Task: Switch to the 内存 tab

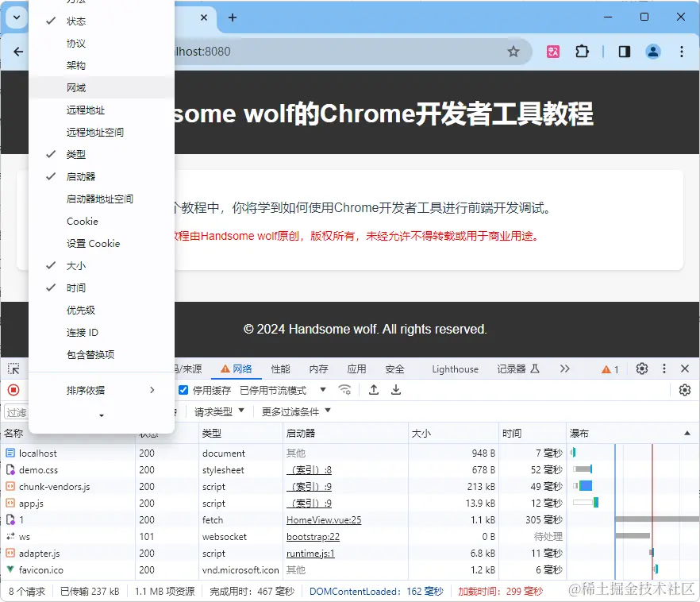Action: pyautogui.click(x=319, y=369)
